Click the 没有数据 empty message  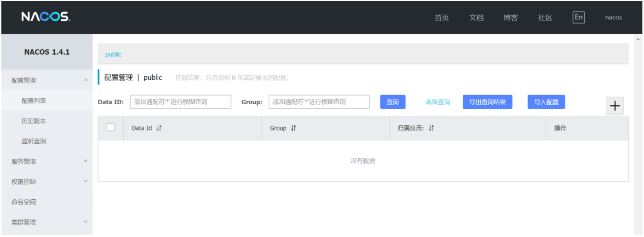(363, 161)
